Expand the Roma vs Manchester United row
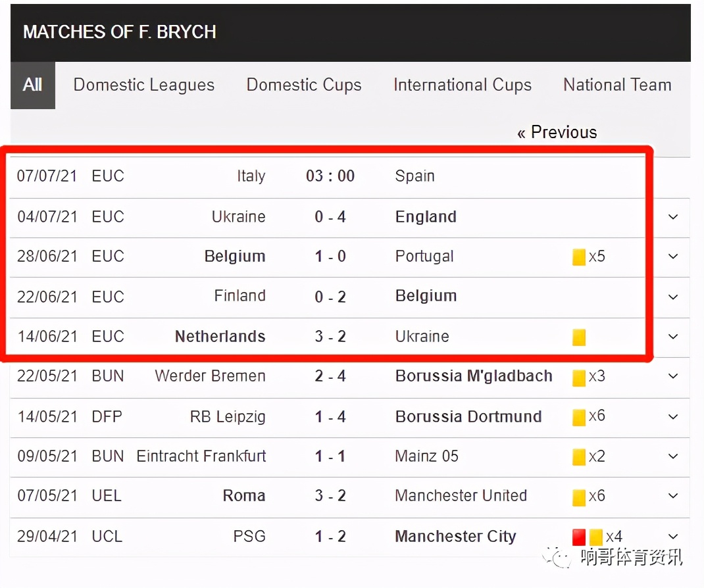This screenshot has width=704, height=588. pyautogui.click(x=673, y=497)
